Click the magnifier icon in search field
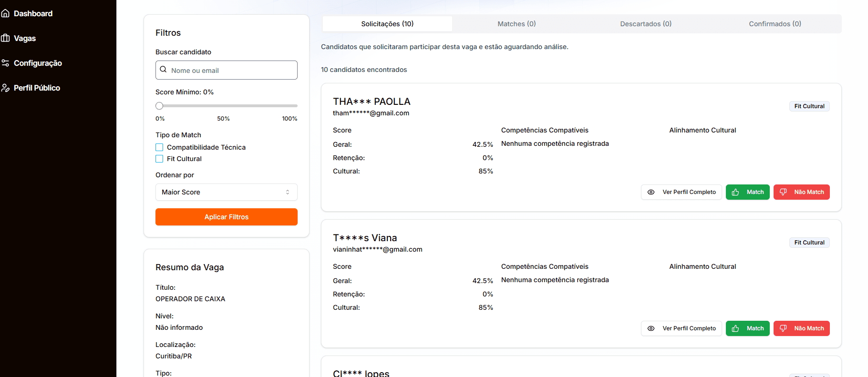The height and width of the screenshot is (377, 868). tap(163, 70)
